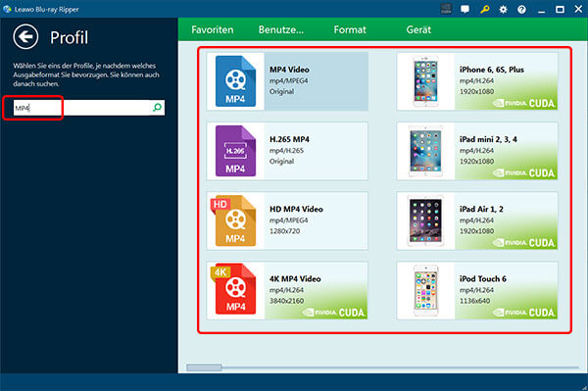The height and width of the screenshot is (391, 588).
Task: Choose the iPhone 6, 6S, Plus device image
Action: coord(425,81)
